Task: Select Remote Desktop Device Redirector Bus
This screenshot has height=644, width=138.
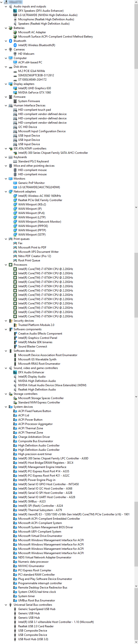Action: pyautogui.click(x=43, y=588)
